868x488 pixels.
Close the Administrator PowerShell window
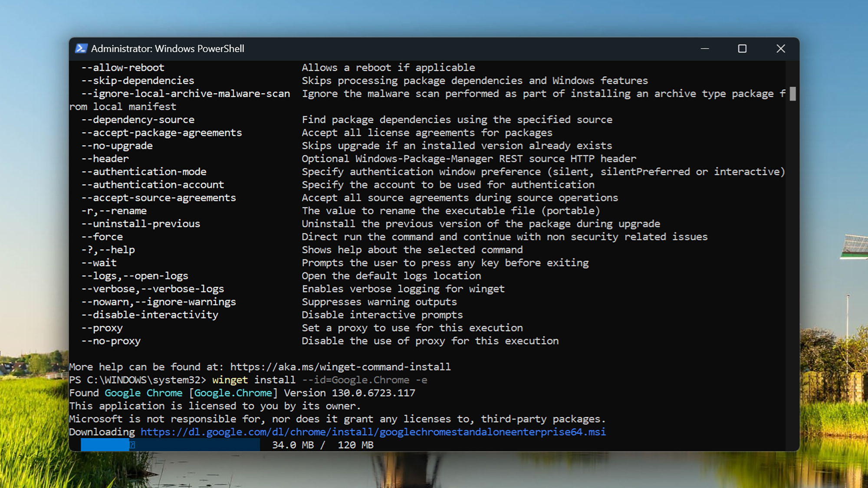(780, 49)
